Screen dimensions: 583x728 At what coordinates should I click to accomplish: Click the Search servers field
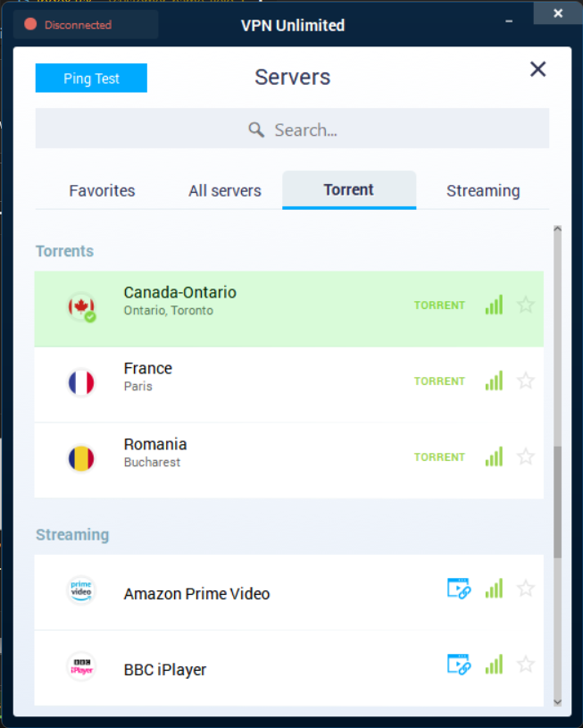[292, 129]
